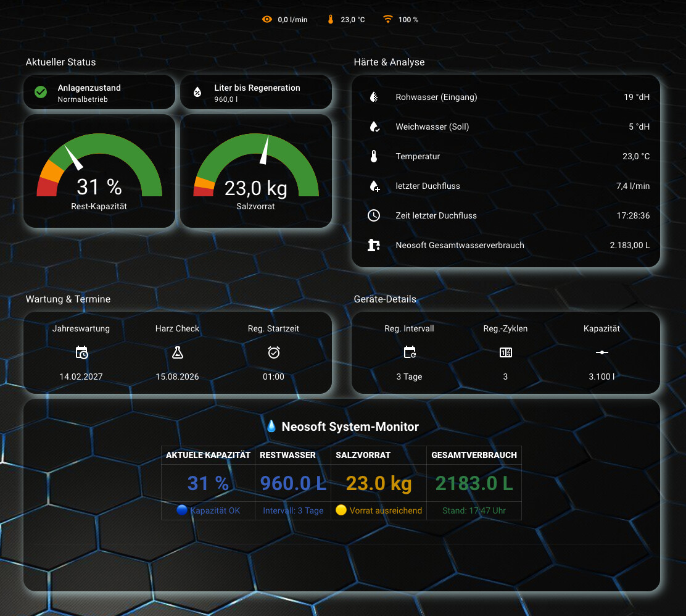Screen dimensions: 686x616
Task: Click the Reg. Startzeit alarm clock icon
Action: pos(274,352)
